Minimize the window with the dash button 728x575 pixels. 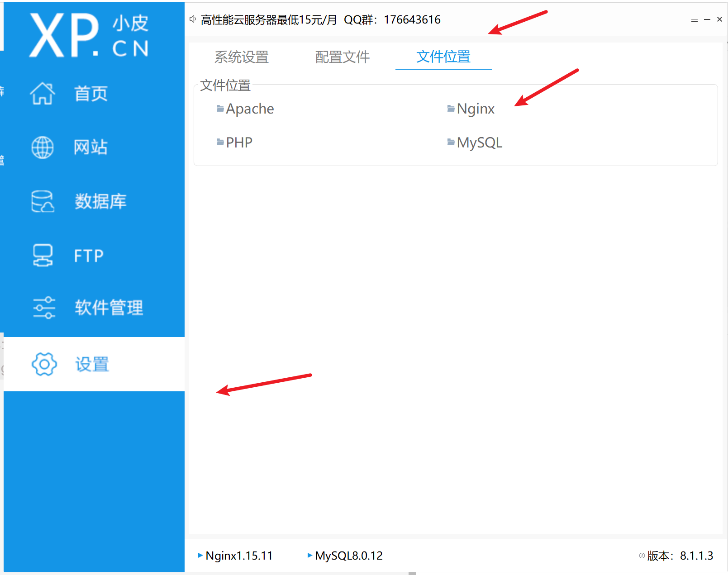[707, 19]
